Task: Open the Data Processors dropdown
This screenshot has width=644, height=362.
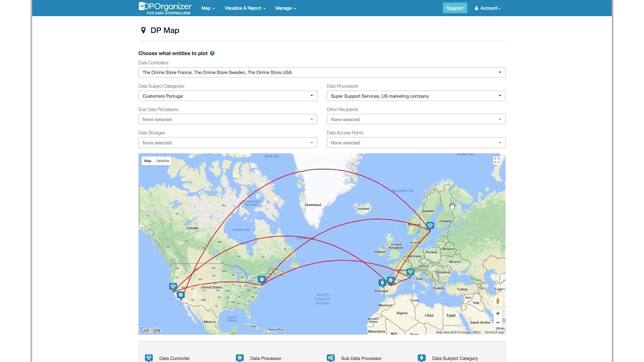Action: 416,96
